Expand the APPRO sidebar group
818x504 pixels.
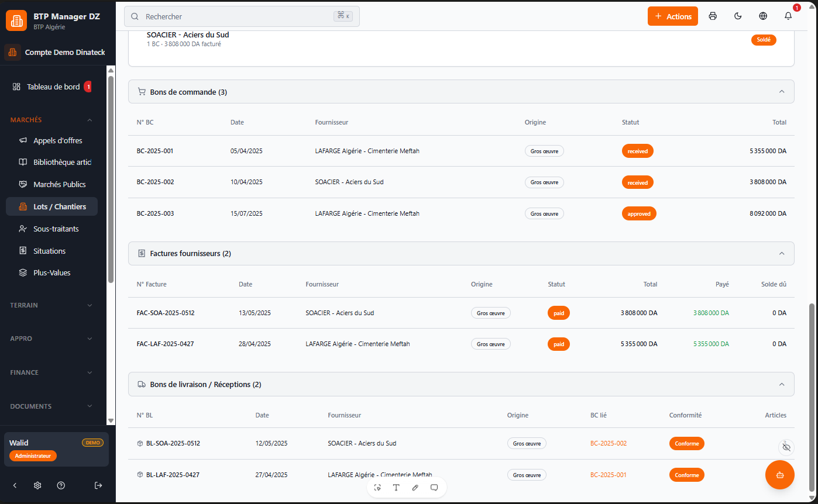[x=51, y=339]
